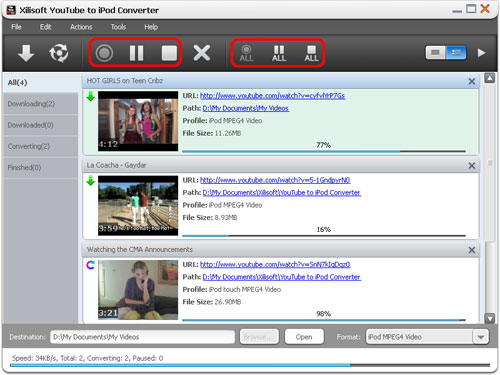Maximize the Xilisoft converter window
The height and width of the screenshot is (375, 500).
point(471,9)
